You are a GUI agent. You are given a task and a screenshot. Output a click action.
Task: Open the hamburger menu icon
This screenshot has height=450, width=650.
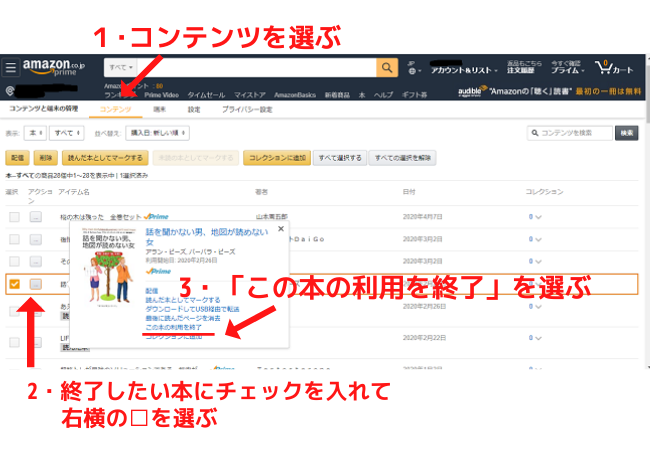(11, 67)
